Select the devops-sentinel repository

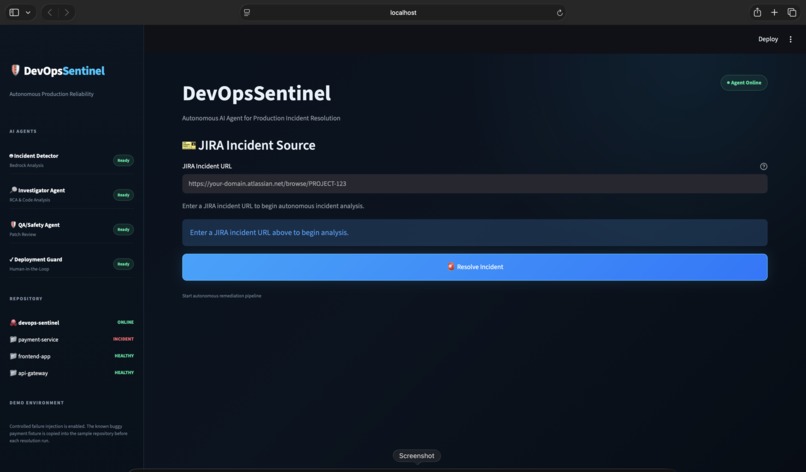pos(39,323)
